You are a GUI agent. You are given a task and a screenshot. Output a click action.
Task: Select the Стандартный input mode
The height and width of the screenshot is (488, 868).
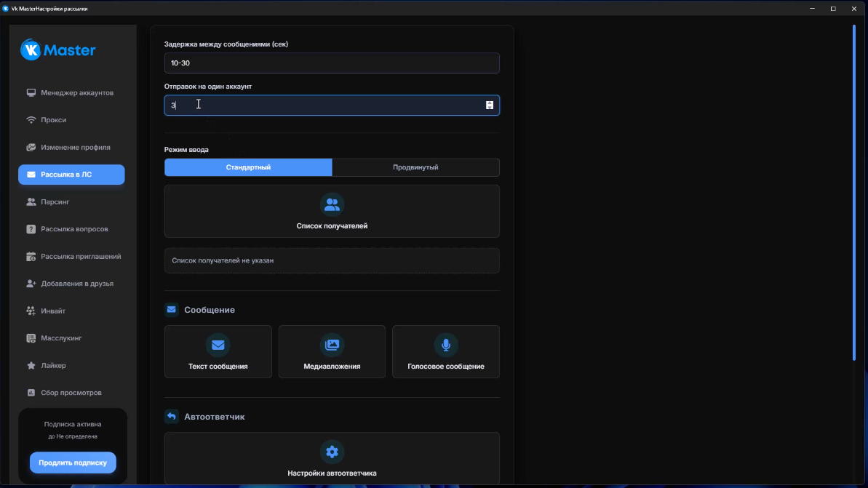point(248,167)
